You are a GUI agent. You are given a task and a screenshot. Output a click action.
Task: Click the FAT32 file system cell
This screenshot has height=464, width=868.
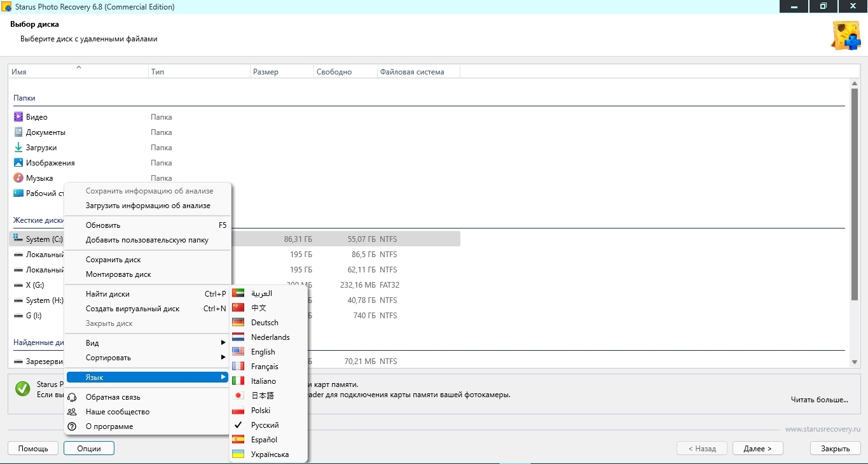point(390,285)
